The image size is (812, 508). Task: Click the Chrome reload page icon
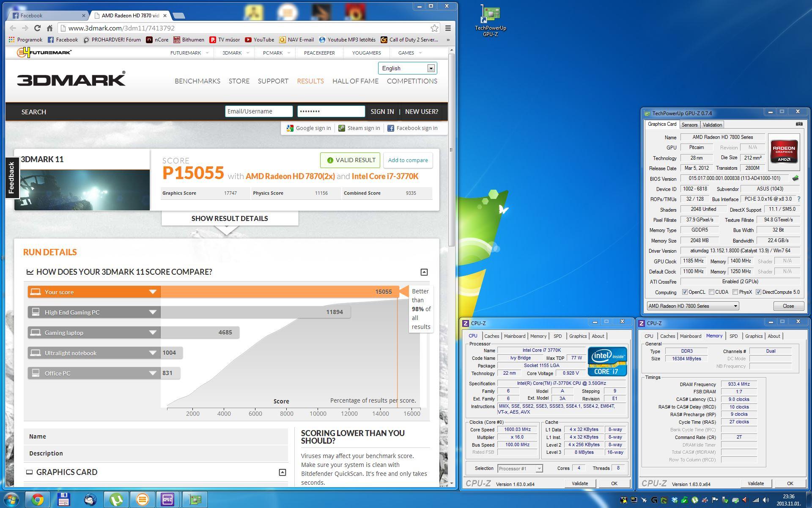click(x=37, y=28)
